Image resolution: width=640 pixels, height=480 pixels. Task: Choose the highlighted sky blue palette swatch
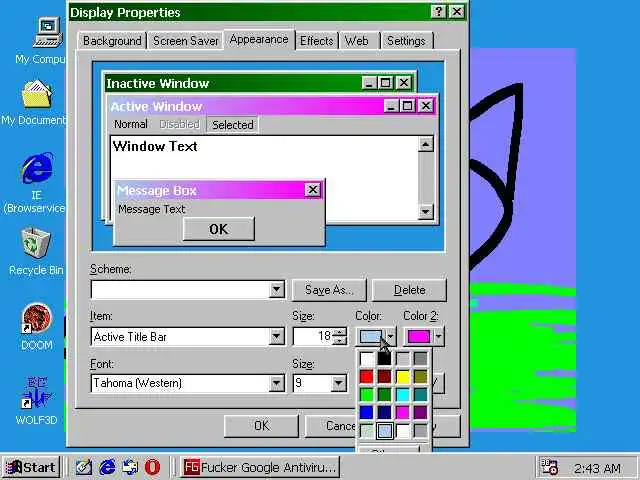[384, 431]
